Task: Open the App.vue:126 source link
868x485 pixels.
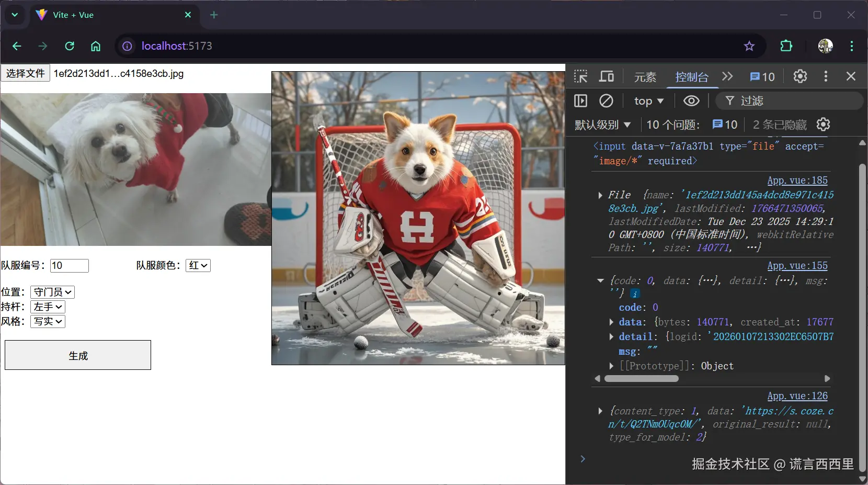Action: pos(797,396)
